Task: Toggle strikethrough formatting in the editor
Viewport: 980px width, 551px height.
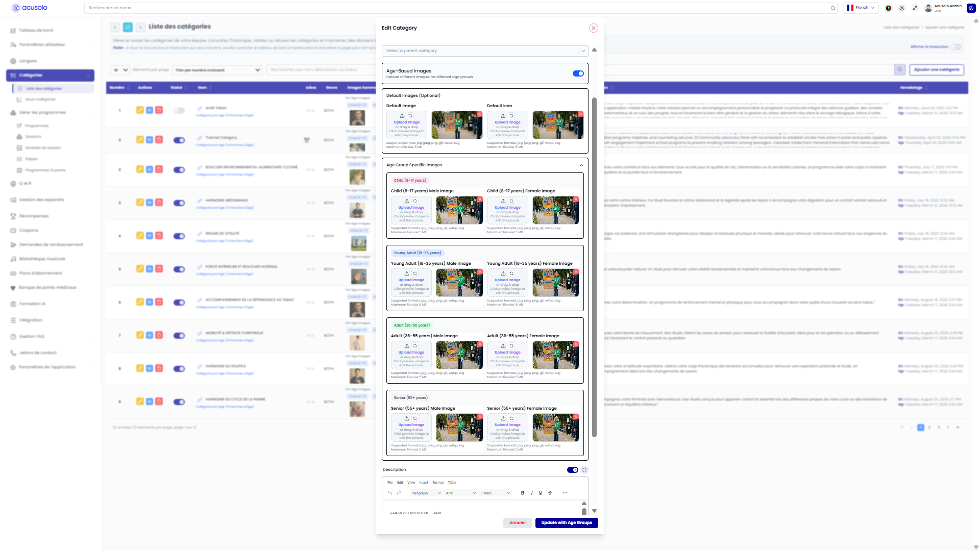Action: 550,493
